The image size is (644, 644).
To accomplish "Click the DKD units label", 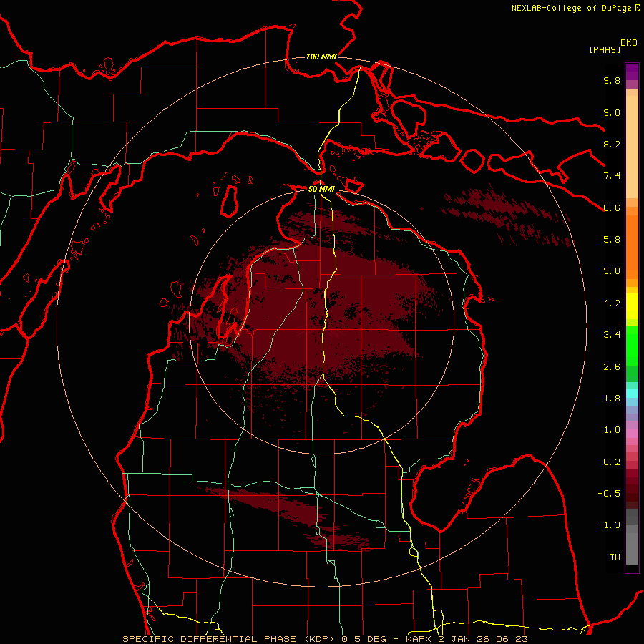I will pyautogui.click(x=629, y=43).
